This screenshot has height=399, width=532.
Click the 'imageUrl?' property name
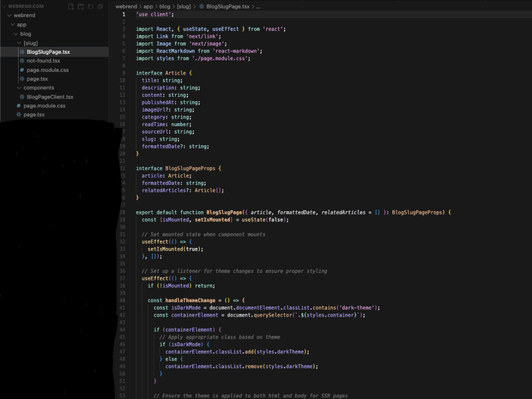point(155,110)
